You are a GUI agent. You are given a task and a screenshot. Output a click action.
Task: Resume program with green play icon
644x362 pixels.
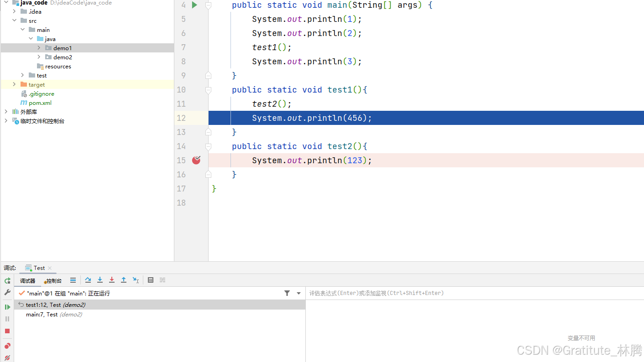pyautogui.click(x=7, y=307)
